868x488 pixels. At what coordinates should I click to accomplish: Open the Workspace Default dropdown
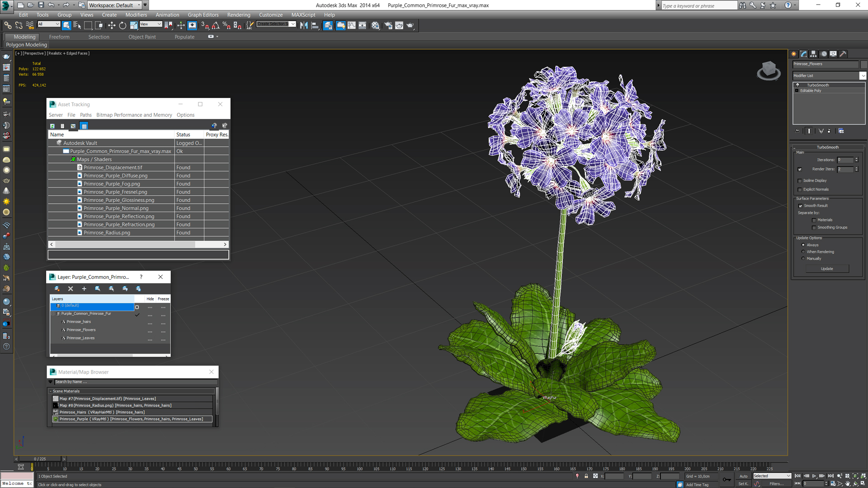115,5
